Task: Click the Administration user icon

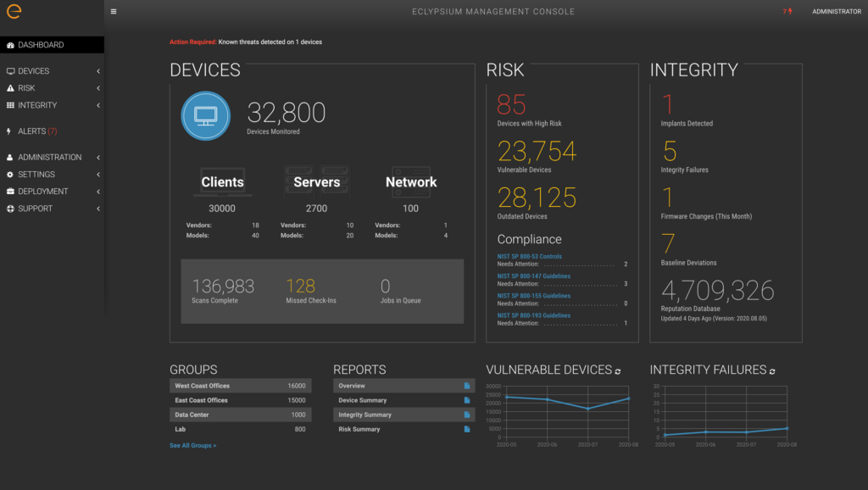Action: (10, 157)
